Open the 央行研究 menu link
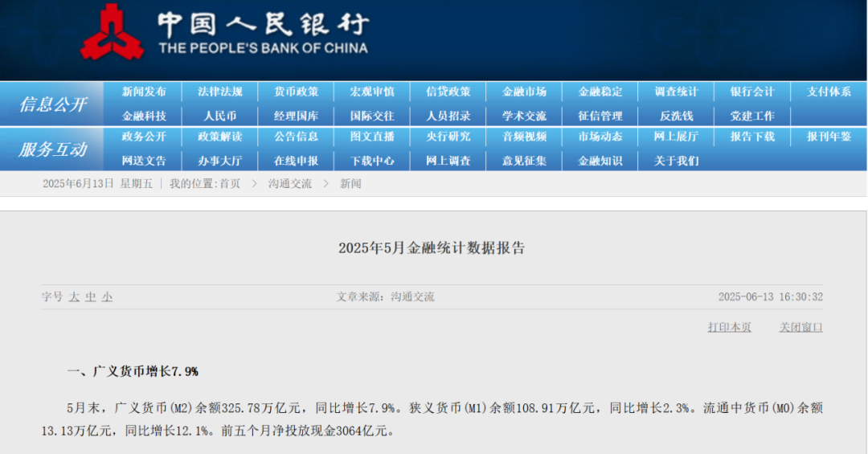The width and height of the screenshot is (868, 454). point(448,137)
